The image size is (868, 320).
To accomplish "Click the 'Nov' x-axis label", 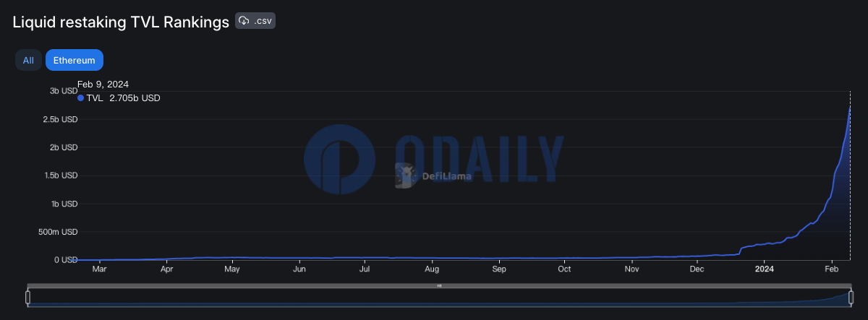I will point(631,269).
